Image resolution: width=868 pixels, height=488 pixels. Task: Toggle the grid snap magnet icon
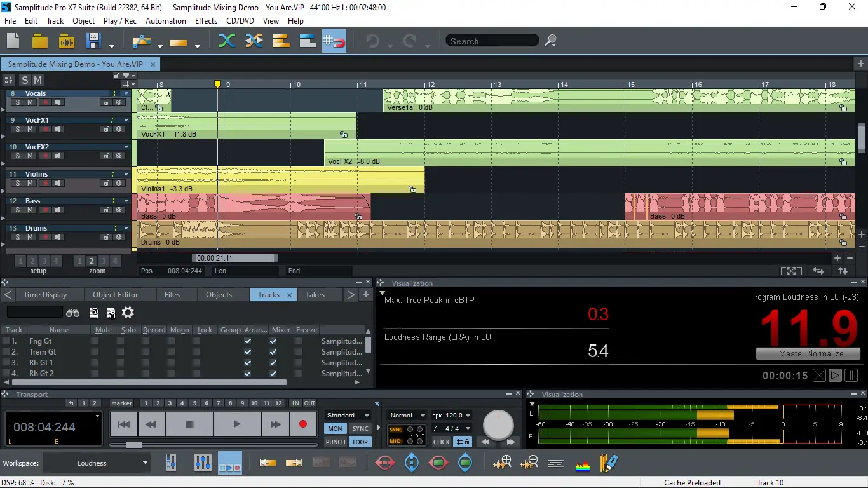[x=334, y=41]
